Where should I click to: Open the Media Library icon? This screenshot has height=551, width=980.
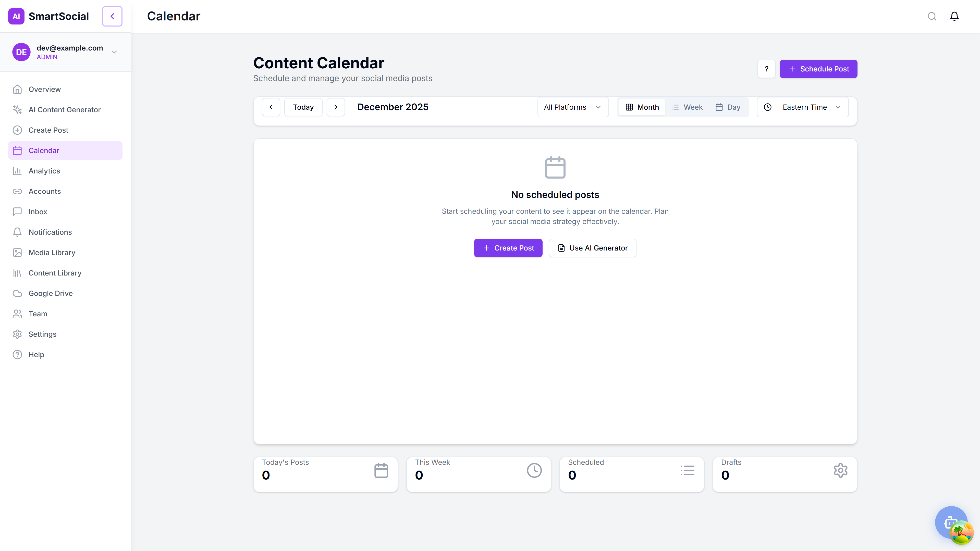point(18,253)
